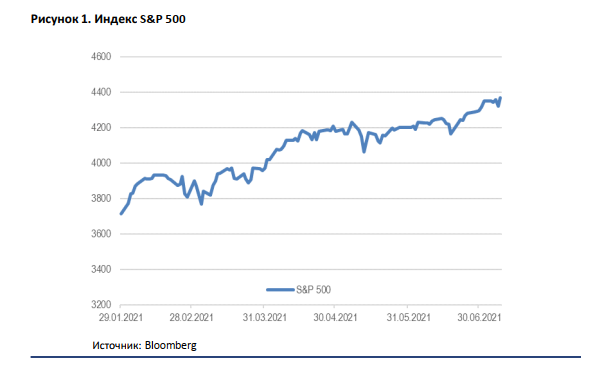598x382 pixels.
Task: Click the 31.05.2021 date label
Action: point(408,317)
